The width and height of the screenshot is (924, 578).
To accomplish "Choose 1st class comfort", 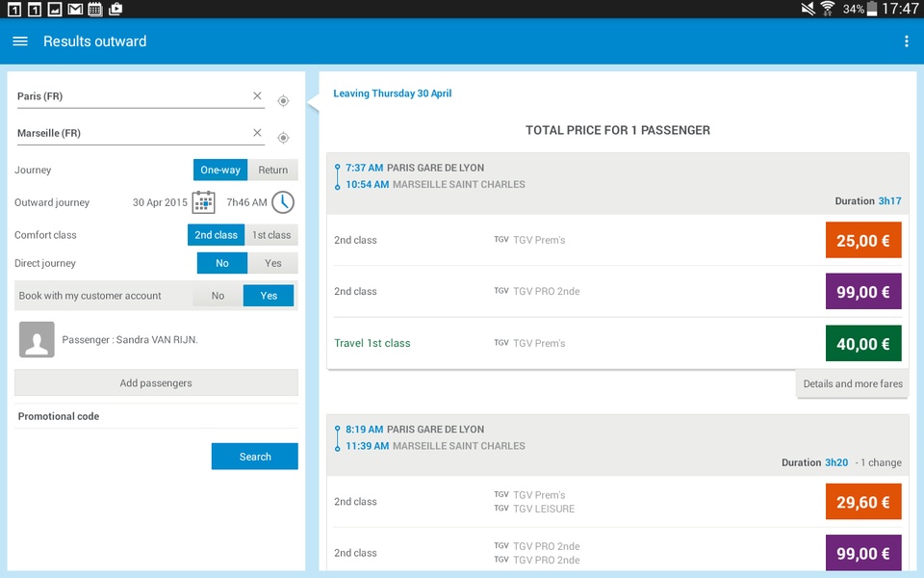I will [271, 235].
